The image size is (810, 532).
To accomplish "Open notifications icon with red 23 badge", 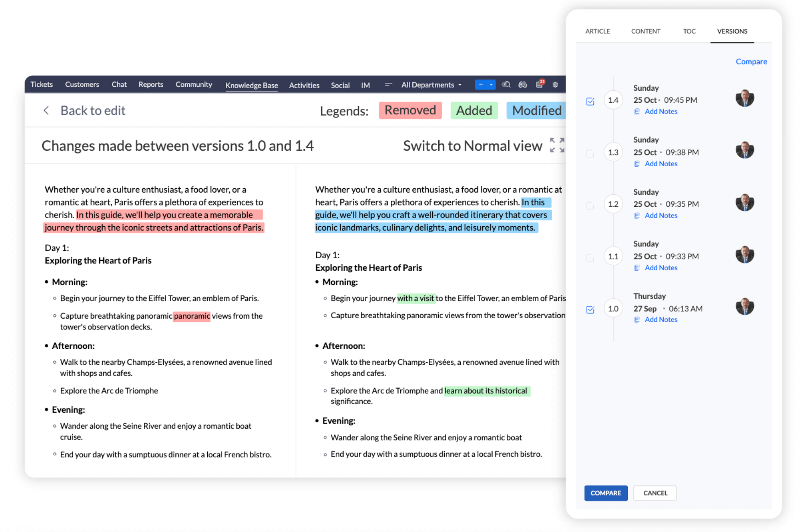I will tap(539, 84).
